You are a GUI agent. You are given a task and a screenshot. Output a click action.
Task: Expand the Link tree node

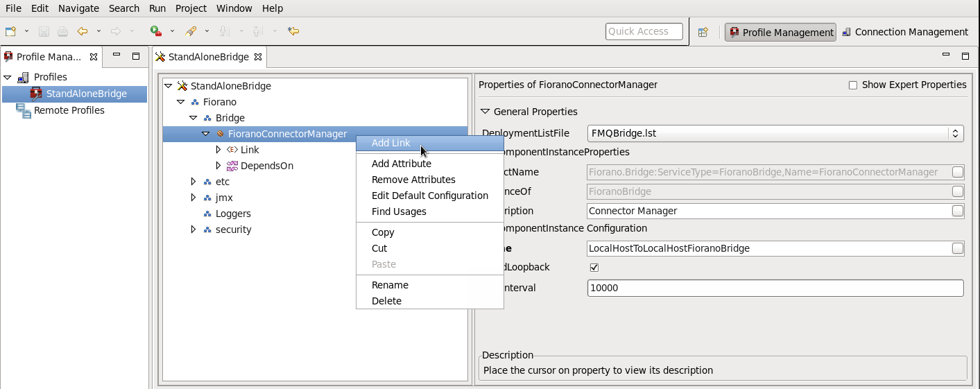[218, 150]
